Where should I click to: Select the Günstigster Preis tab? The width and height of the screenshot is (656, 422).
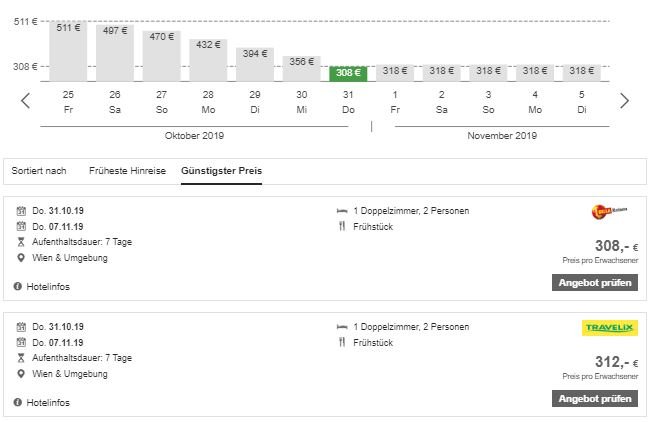221,171
